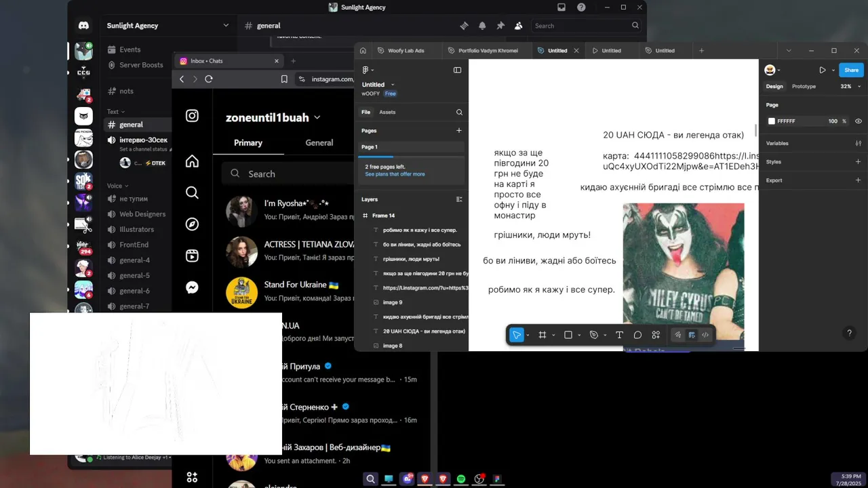
Task: Open zoom level 32% dropdown
Action: click(850, 86)
